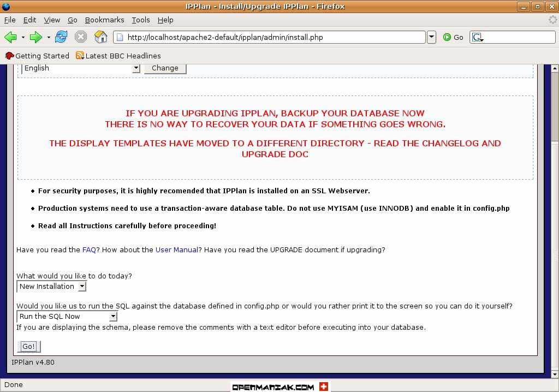The height and width of the screenshot is (392, 559).
Task: Click the MYISAM/INNODB production systems bullet
Action: (x=274, y=209)
